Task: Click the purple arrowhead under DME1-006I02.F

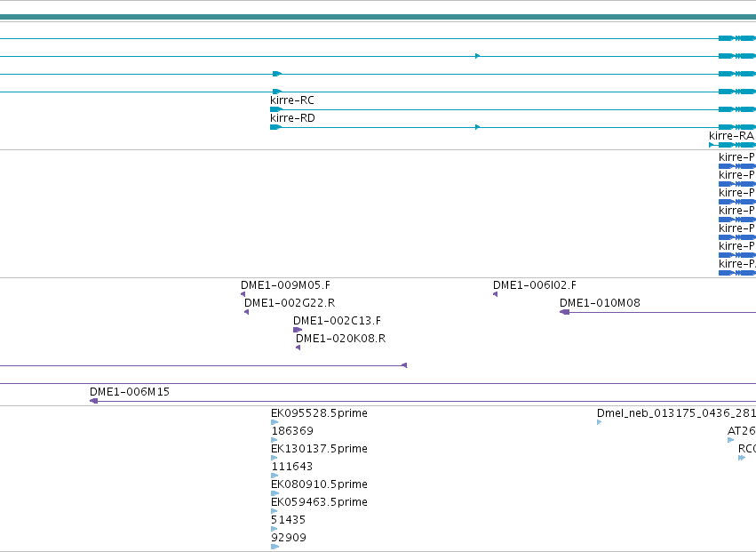Action: (x=495, y=294)
